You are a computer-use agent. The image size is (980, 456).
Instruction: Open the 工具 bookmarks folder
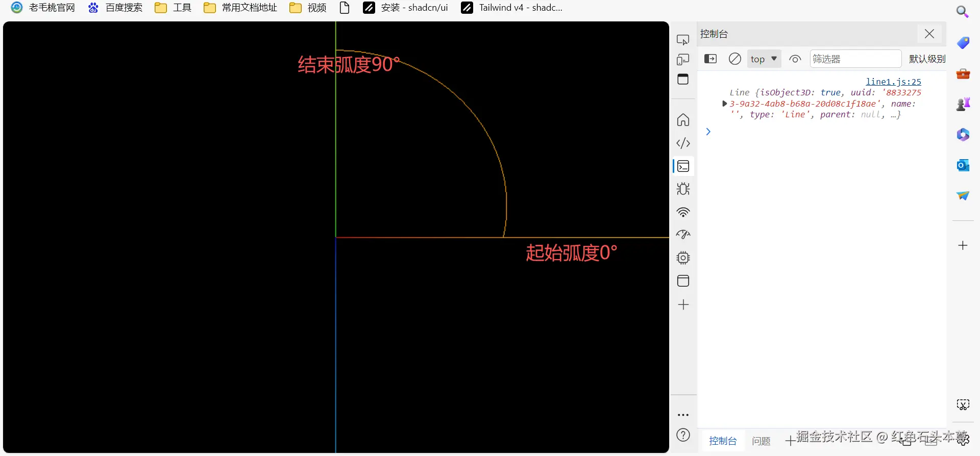(173, 8)
